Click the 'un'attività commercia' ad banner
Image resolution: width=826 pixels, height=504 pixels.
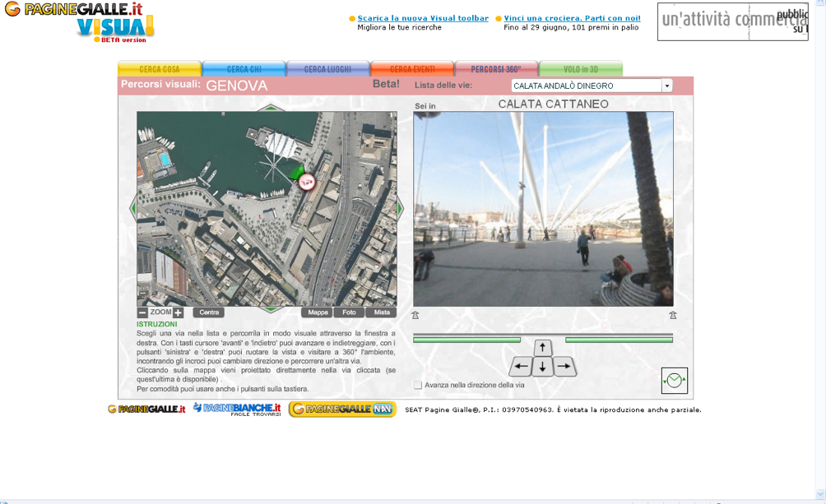(x=733, y=21)
